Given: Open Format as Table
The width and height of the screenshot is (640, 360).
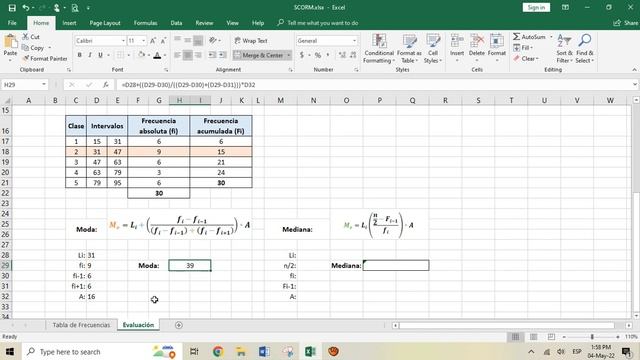Looking at the screenshot, I should coord(409,49).
